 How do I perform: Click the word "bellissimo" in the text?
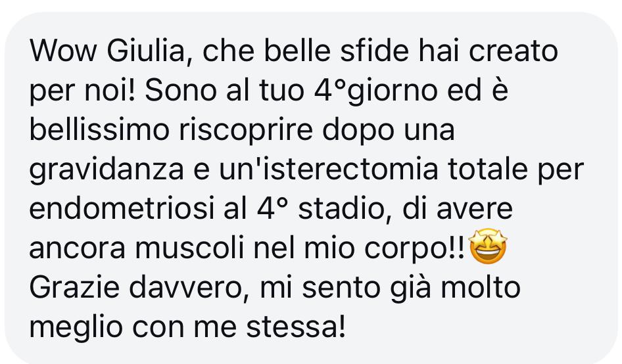coord(99,130)
